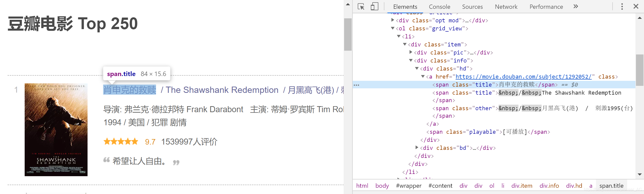644x194 pixels.
Task: Select body in the breadcrumb bar
Action: coord(382,186)
